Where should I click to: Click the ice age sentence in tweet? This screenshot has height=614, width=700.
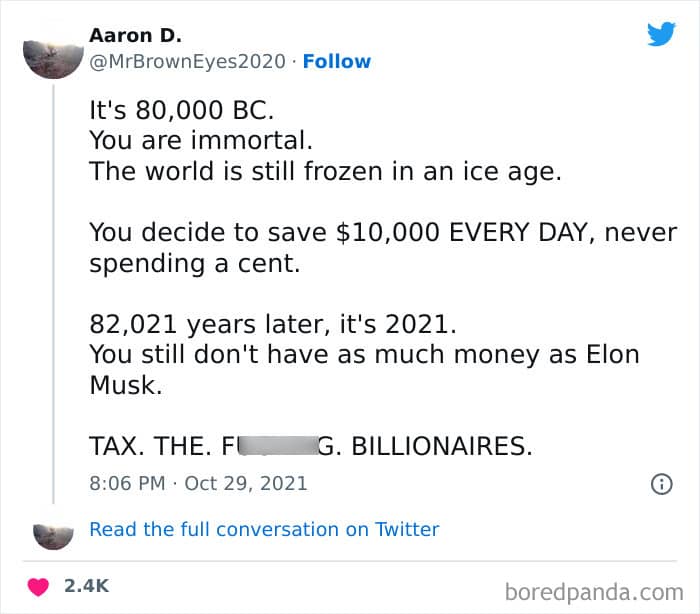click(325, 171)
